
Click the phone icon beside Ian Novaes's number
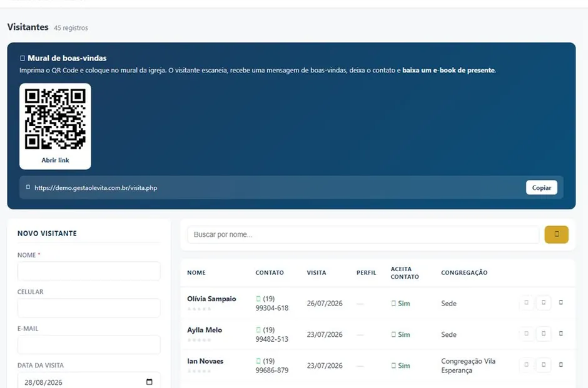258,361
